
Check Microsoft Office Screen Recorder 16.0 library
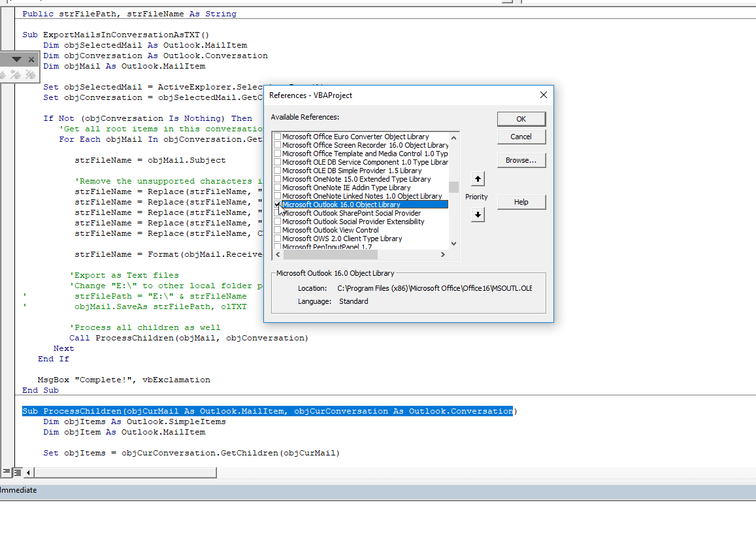pyautogui.click(x=277, y=144)
